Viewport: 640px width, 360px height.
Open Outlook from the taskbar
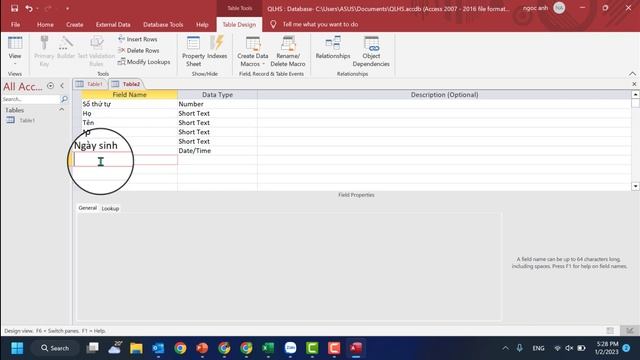click(158, 348)
